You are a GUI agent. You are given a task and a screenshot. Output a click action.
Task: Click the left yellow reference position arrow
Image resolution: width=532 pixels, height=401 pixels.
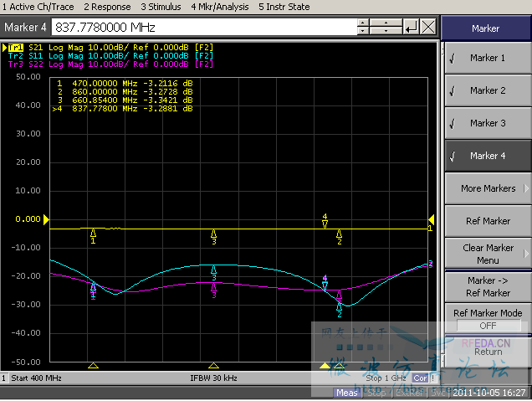[46, 219]
